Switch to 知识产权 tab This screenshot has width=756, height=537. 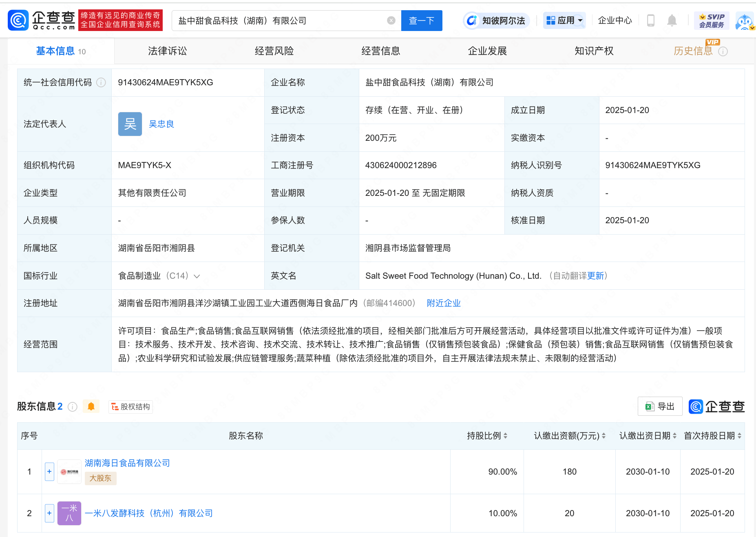tap(594, 51)
